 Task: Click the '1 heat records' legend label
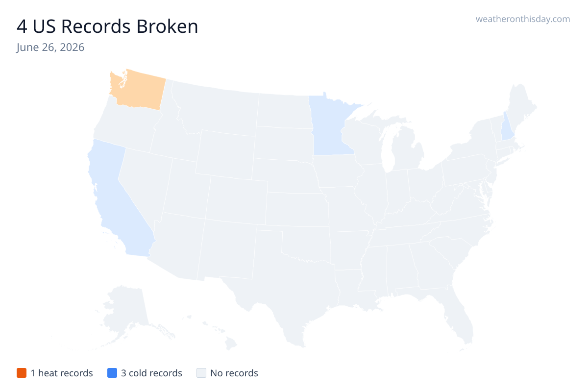(x=62, y=373)
